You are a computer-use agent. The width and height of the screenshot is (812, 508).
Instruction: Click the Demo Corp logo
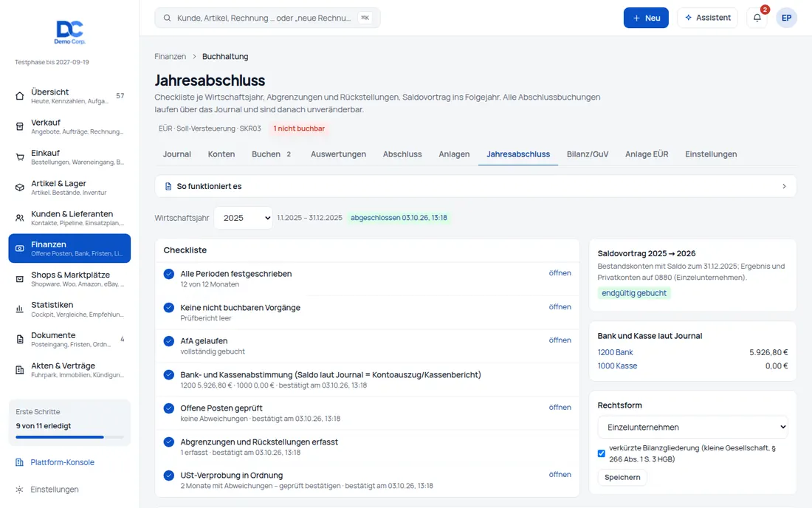click(69, 32)
